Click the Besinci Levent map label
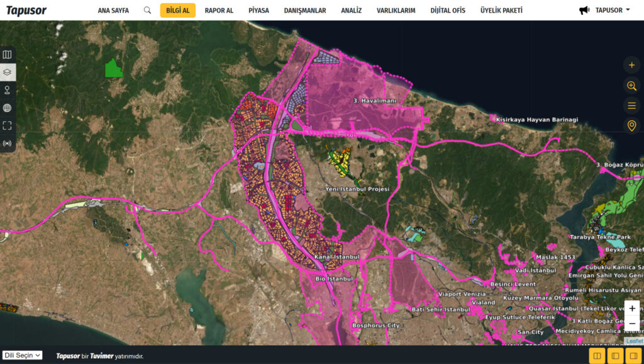Screen dimensions: 644x364 click(513, 284)
